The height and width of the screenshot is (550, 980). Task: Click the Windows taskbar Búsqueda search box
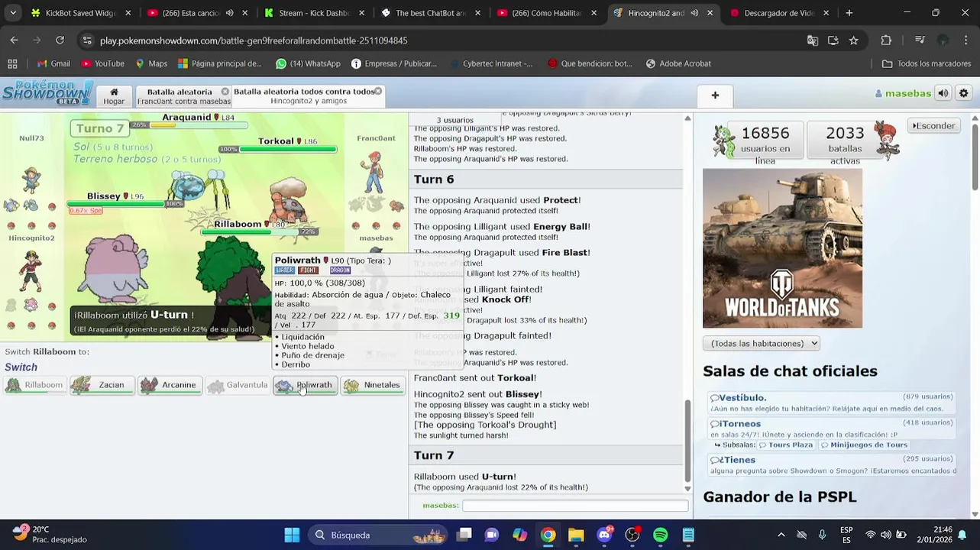pyautogui.click(x=379, y=535)
